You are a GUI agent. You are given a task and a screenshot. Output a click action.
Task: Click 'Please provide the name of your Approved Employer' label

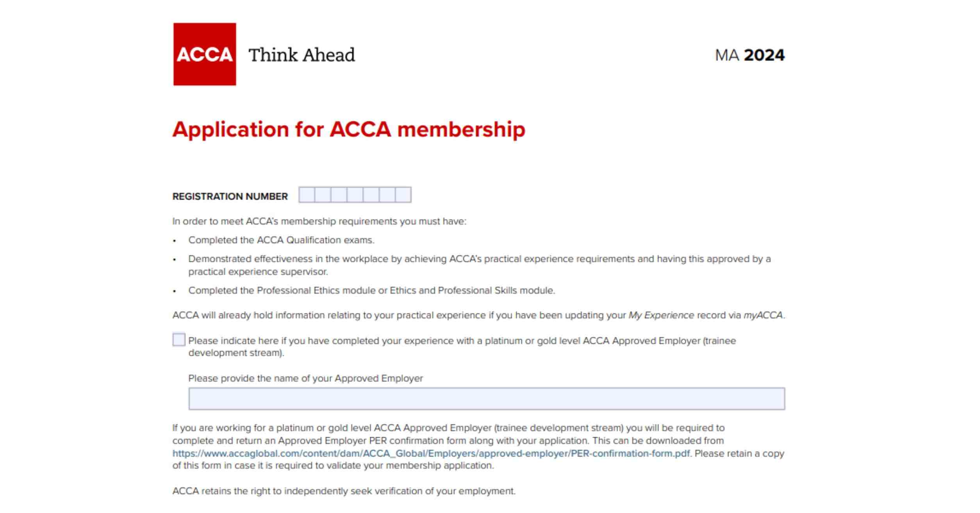[305, 378]
